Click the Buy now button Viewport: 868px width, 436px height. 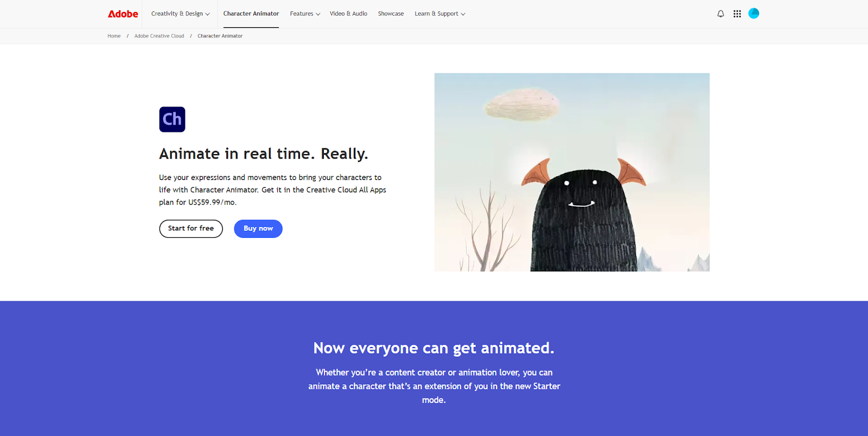pyautogui.click(x=258, y=229)
